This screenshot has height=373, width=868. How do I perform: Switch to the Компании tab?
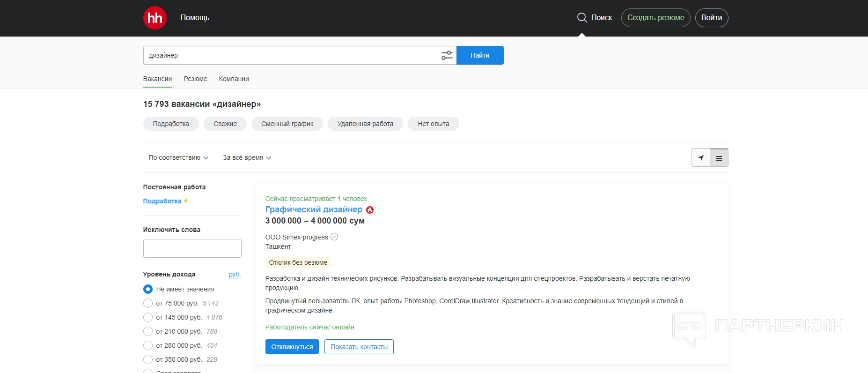click(x=234, y=79)
